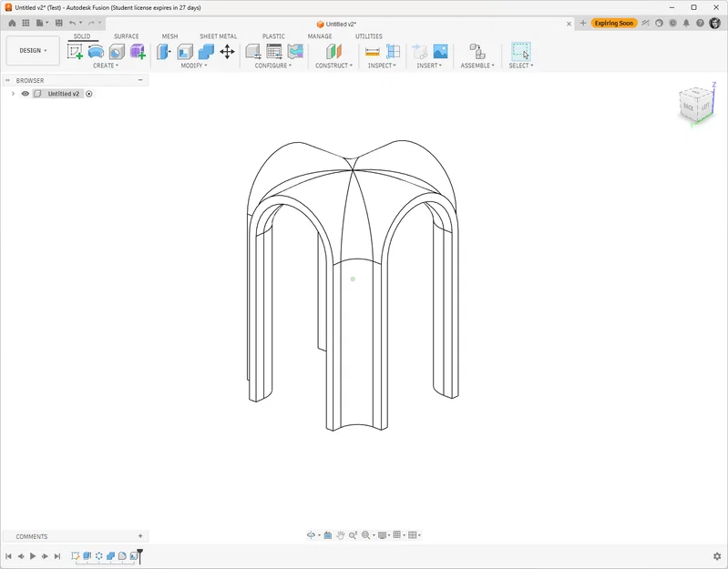
Task: Select the Move/Copy tool
Action: [x=227, y=52]
